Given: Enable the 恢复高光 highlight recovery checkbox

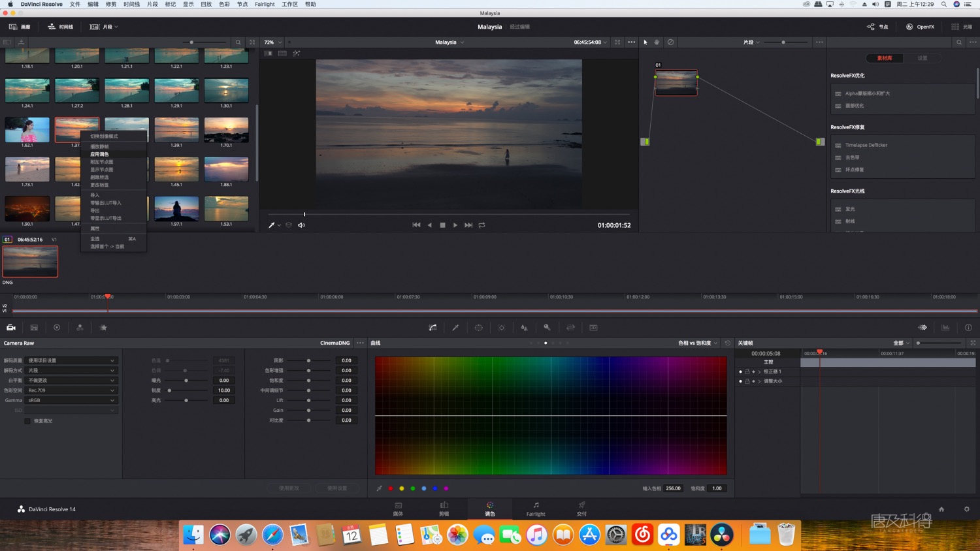Looking at the screenshot, I should (x=27, y=421).
